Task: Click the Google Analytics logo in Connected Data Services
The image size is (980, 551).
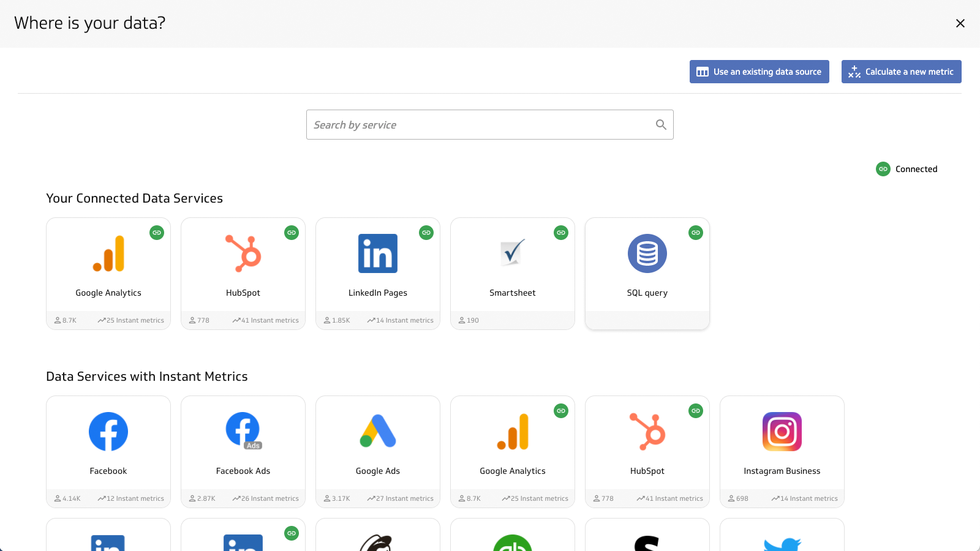Action: [108, 253]
